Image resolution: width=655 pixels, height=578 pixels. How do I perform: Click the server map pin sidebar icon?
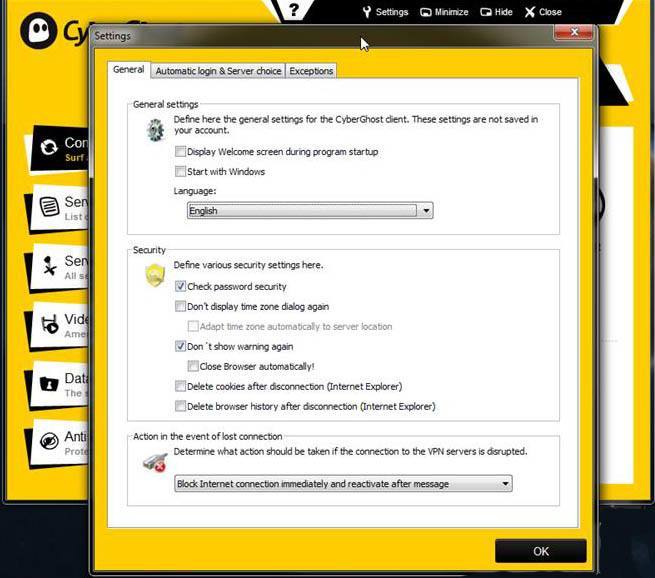click(50, 266)
